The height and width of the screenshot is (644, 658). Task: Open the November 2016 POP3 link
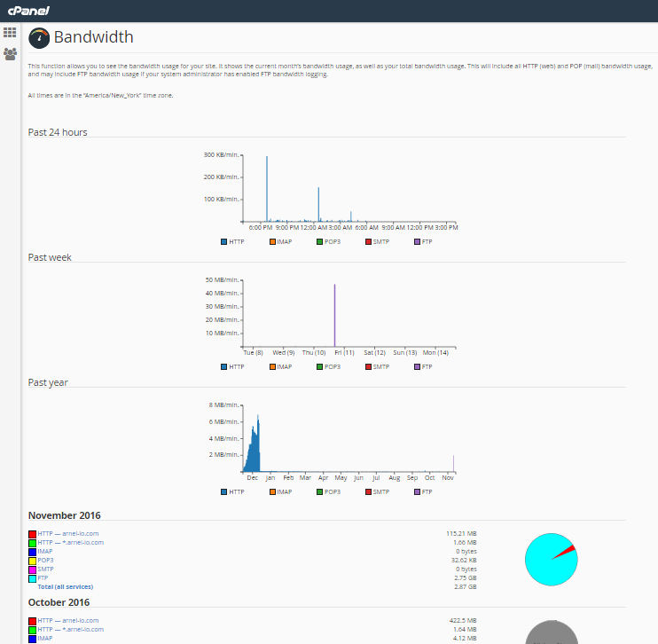coord(44,560)
